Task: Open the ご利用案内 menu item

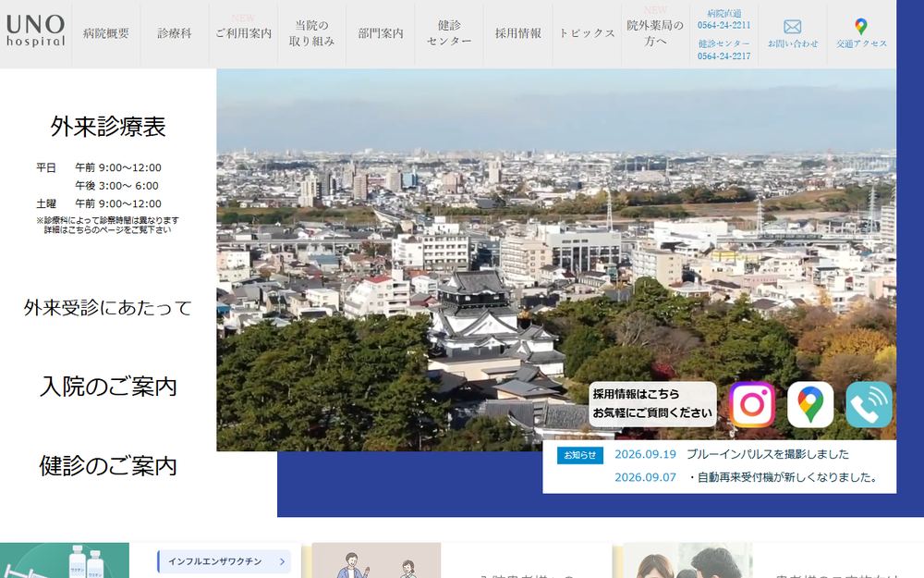Action: coord(243,33)
